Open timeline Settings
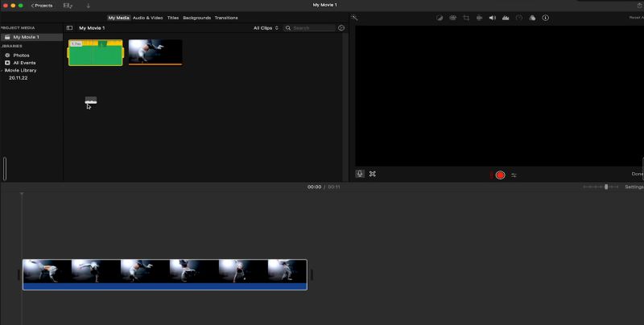This screenshot has width=644, height=325. [x=634, y=187]
